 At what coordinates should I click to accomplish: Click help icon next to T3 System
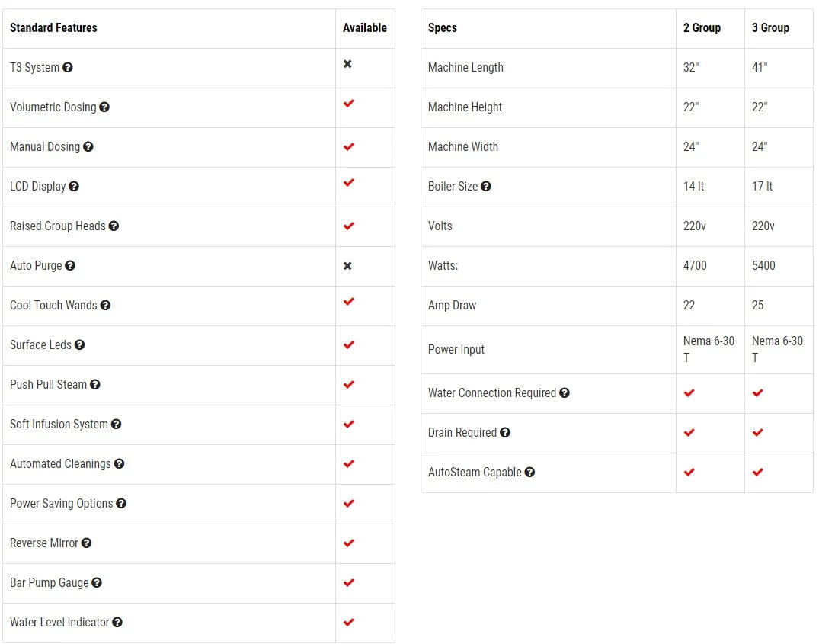67,67
